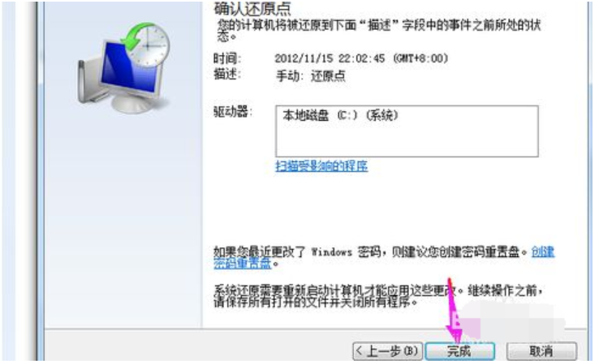
Task: Click the 描述 label
Action: coord(227,74)
